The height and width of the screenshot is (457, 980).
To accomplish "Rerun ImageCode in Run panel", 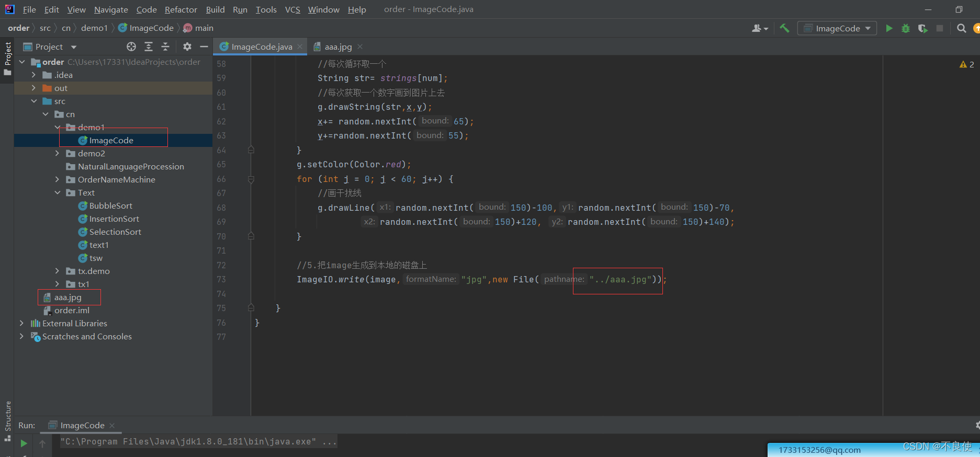I will (x=24, y=443).
